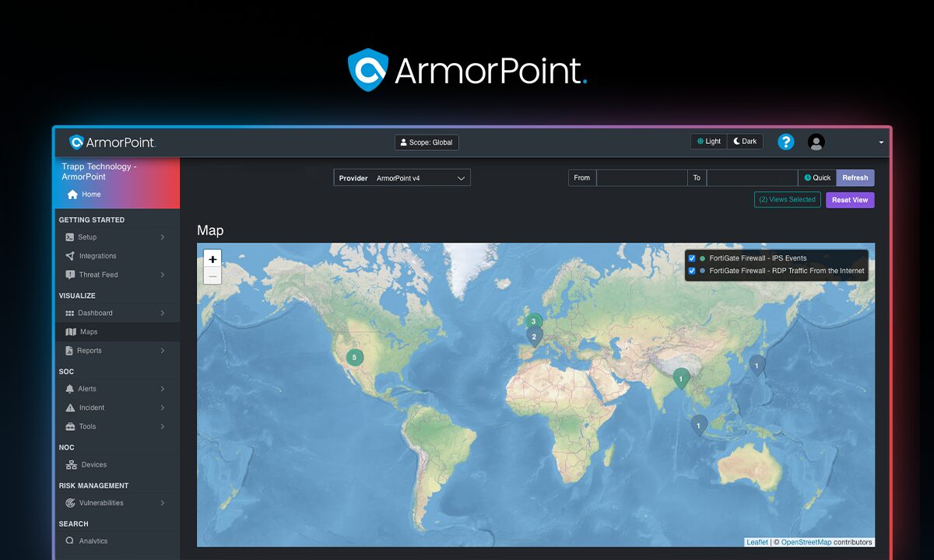This screenshot has width=934, height=560.
Task: Click the help question-mark icon
Action: point(785,142)
